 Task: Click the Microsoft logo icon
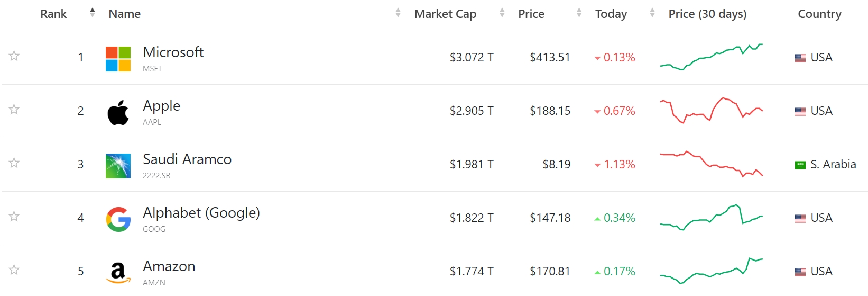pyautogui.click(x=118, y=59)
